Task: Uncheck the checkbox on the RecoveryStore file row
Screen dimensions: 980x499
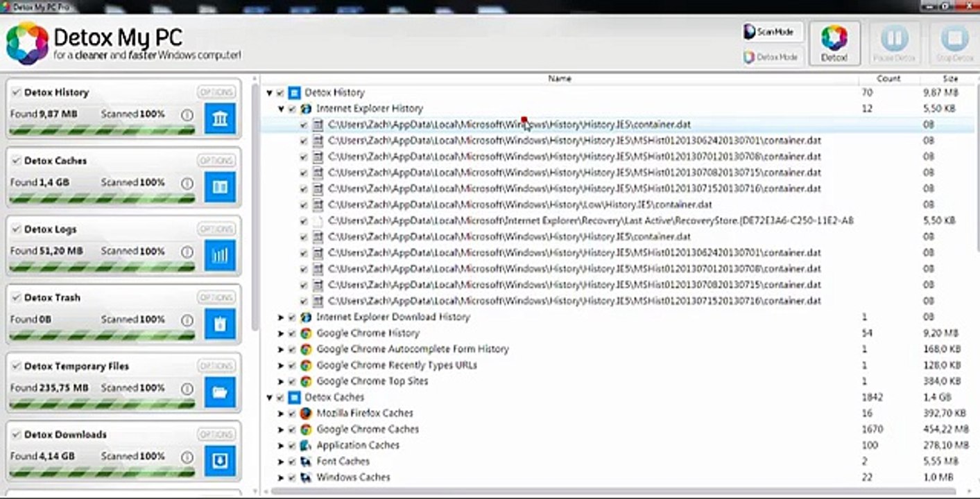Action: pos(304,221)
